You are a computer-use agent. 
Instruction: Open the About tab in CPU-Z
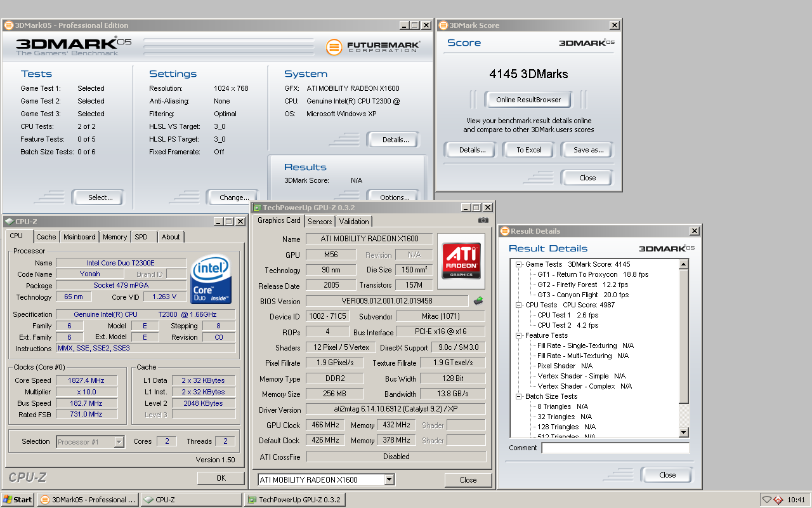pos(171,237)
